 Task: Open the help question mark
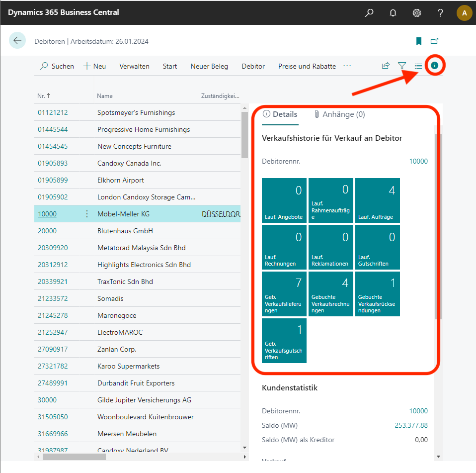tap(440, 13)
